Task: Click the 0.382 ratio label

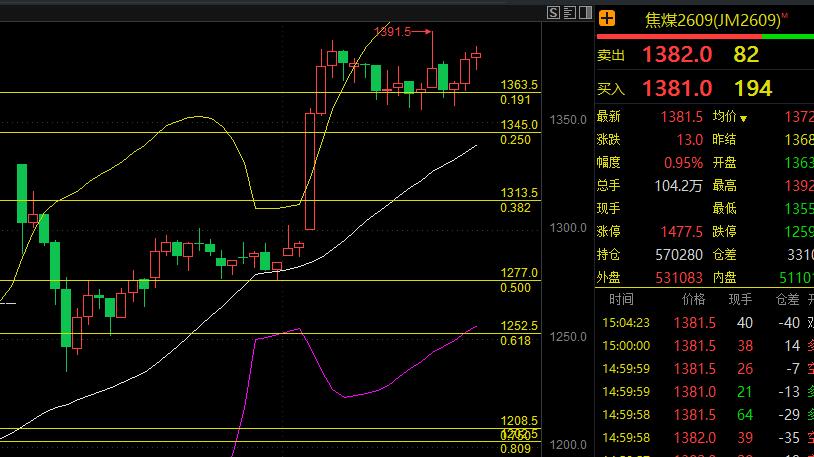Action: pos(515,208)
